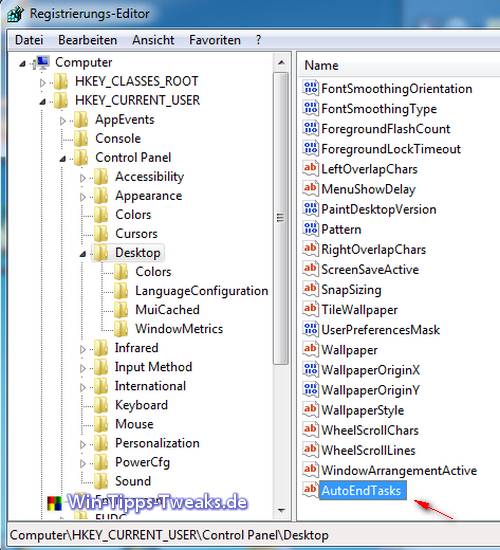Expand the Accessibility key
500x550 pixels.
(83, 178)
